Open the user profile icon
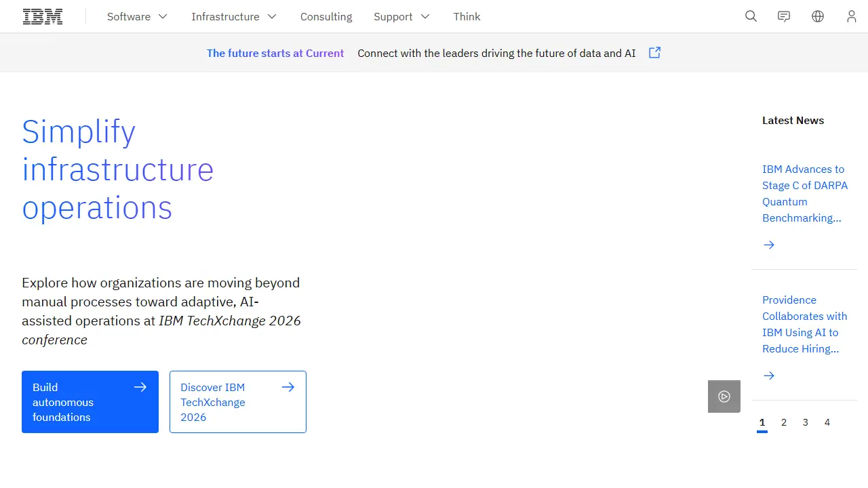Image resolution: width=868 pixels, height=488 pixels. tap(852, 16)
